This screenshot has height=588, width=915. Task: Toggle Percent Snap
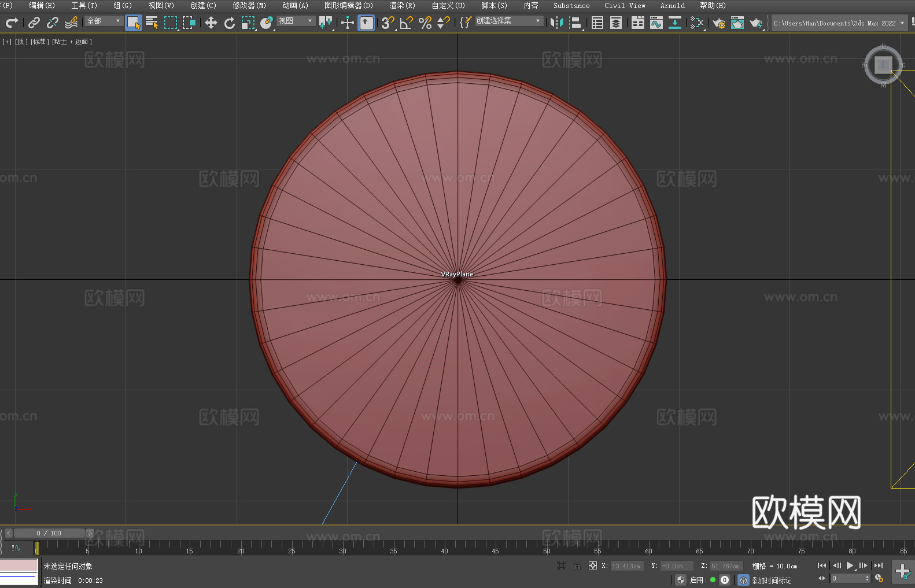point(425,23)
